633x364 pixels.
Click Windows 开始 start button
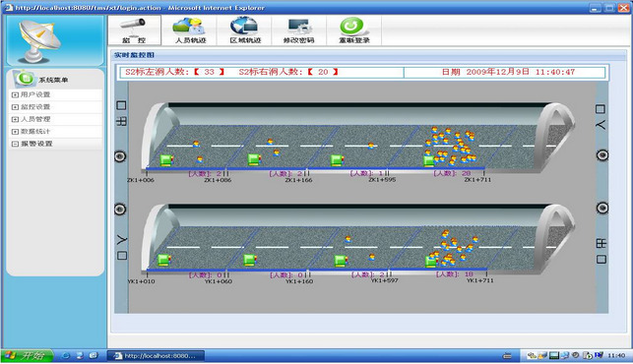(x=28, y=355)
